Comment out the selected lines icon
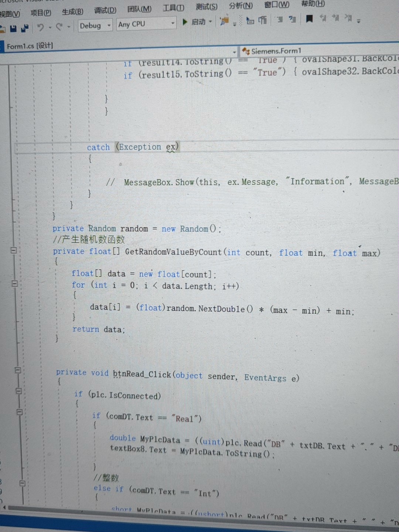 [x=280, y=19]
